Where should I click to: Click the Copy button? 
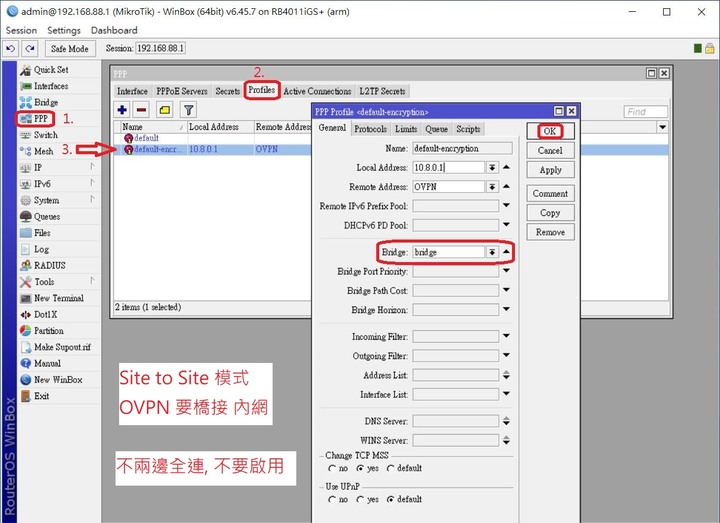550,213
